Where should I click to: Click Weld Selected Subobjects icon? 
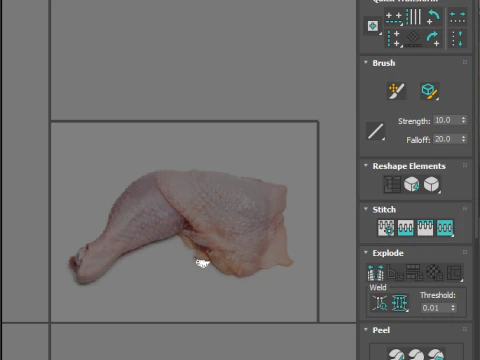point(400,303)
